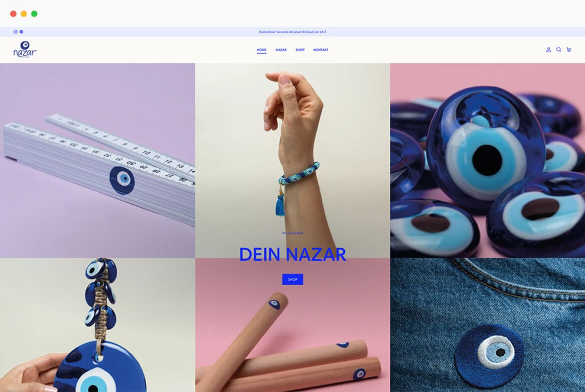Select the glass evil eye beads image

tap(487, 161)
